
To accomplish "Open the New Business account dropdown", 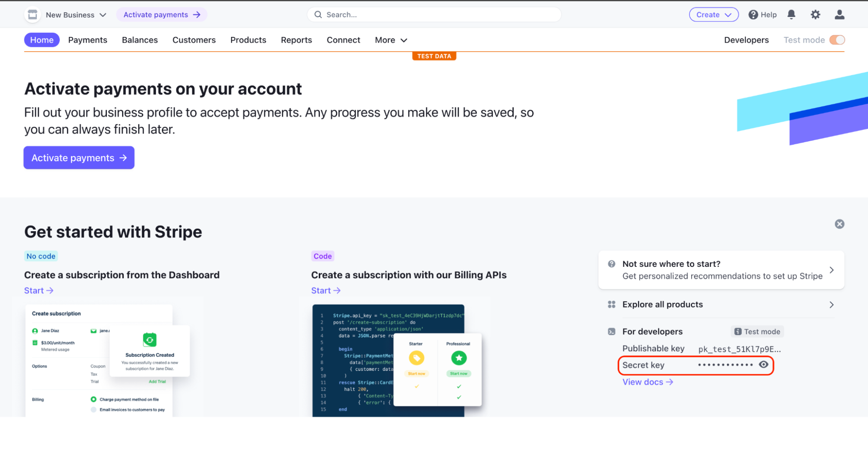I will click(x=76, y=15).
